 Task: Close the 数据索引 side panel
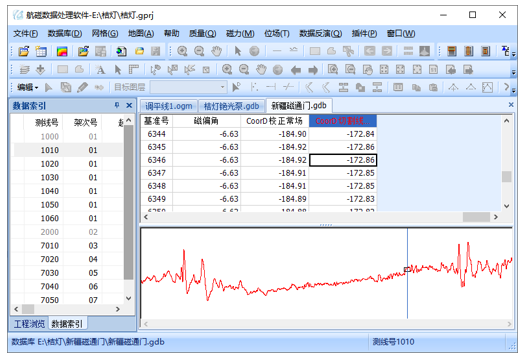pyautogui.click(x=129, y=105)
